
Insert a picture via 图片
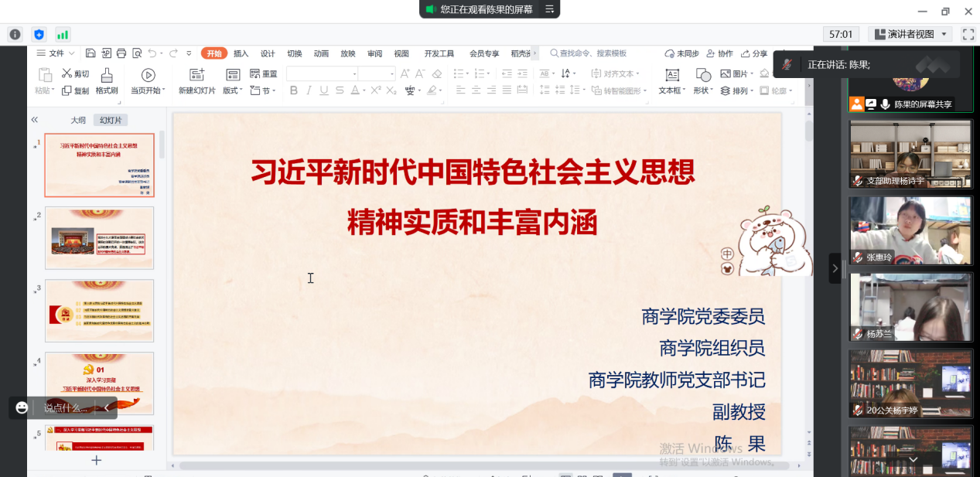(737, 74)
